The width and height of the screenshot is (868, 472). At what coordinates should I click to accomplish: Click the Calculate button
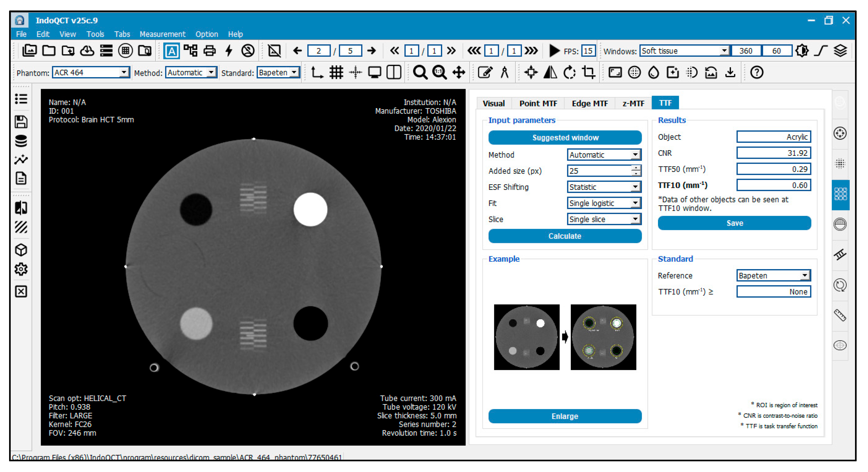(x=565, y=236)
